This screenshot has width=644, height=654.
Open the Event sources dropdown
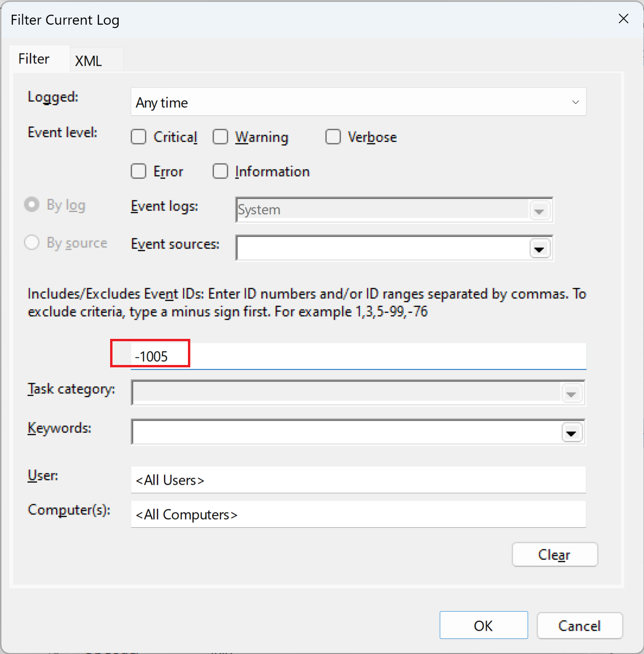pyautogui.click(x=539, y=248)
